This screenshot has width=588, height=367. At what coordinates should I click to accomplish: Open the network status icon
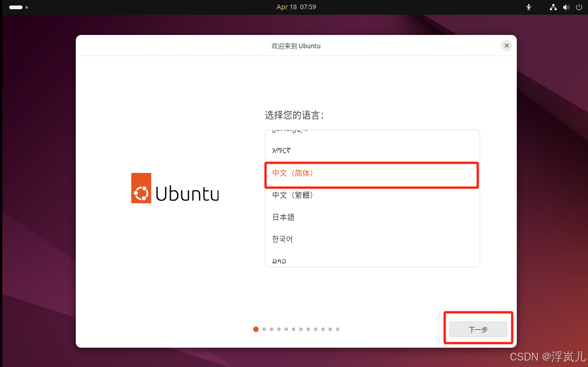[x=553, y=7]
